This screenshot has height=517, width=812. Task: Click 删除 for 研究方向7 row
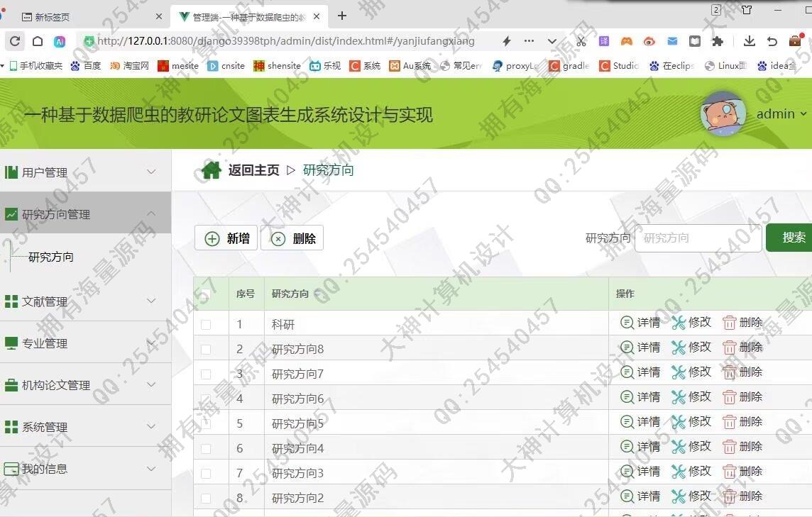click(x=742, y=372)
